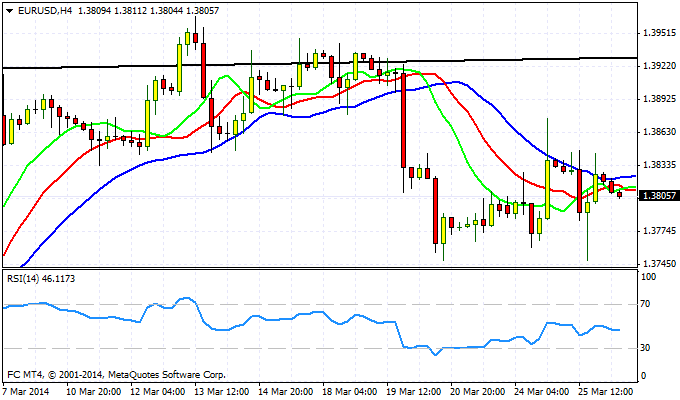680x400 pixels.
Task: Click the tall yellow candle on 24 Mar
Action: [547, 189]
